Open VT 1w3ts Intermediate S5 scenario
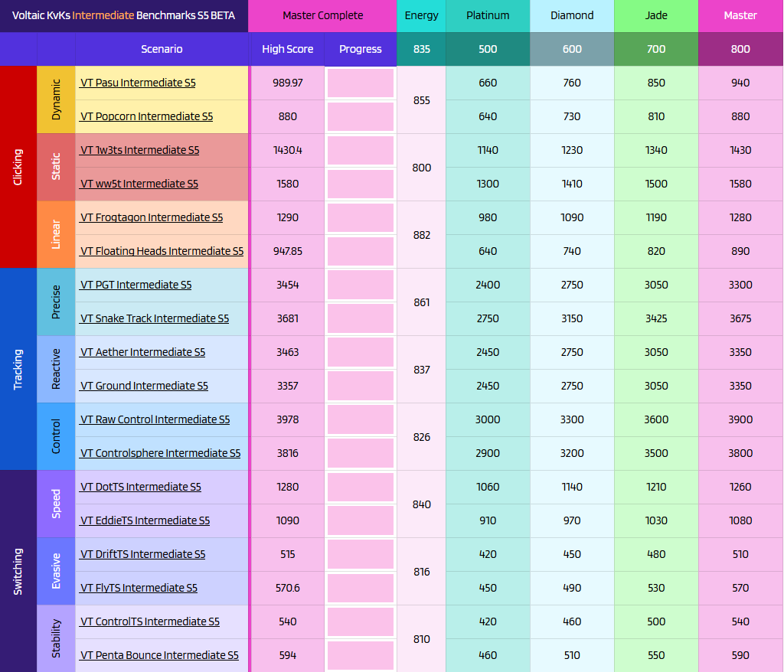Screen dimensions: 784x672 coord(138,150)
